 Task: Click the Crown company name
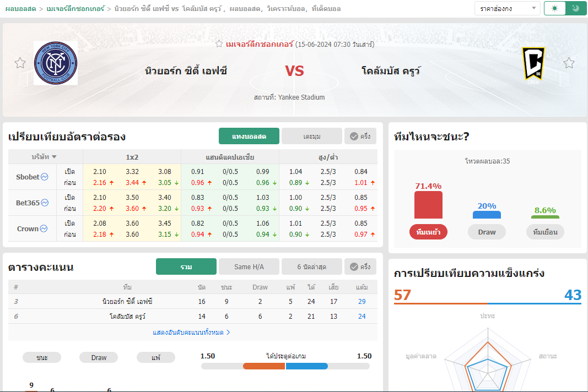pyautogui.click(x=28, y=228)
